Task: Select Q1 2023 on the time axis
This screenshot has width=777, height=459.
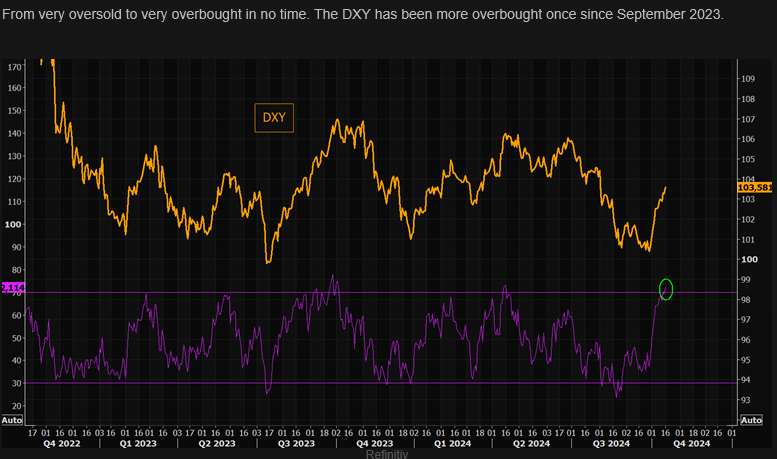Action: click(x=138, y=441)
